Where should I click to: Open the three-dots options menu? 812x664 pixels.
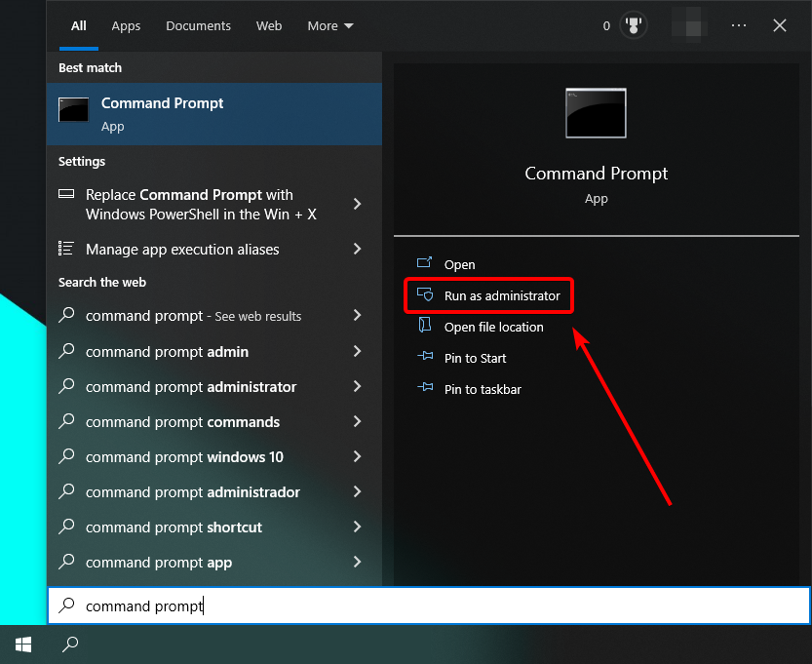(x=739, y=25)
